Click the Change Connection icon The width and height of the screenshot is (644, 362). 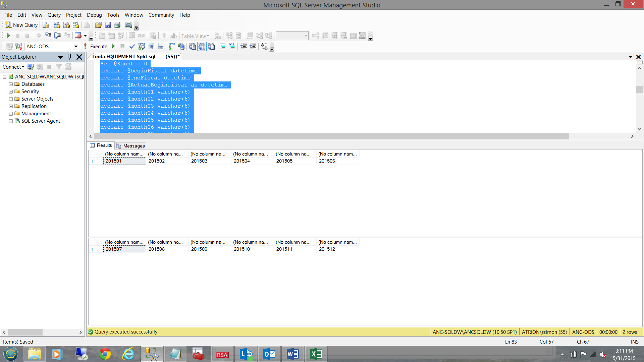(19, 47)
